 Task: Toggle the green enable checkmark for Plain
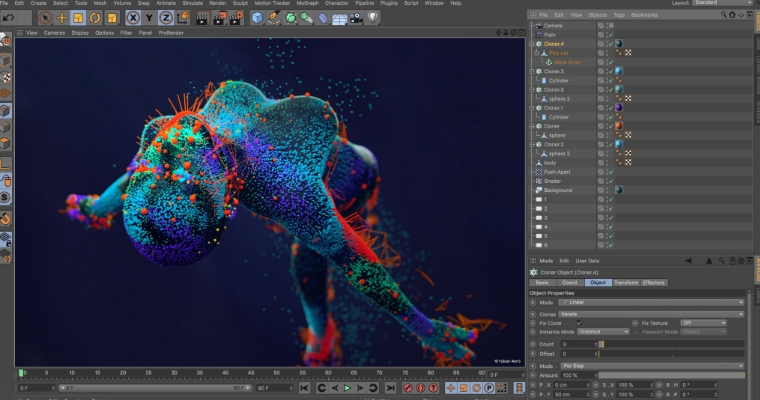click(x=610, y=34)
